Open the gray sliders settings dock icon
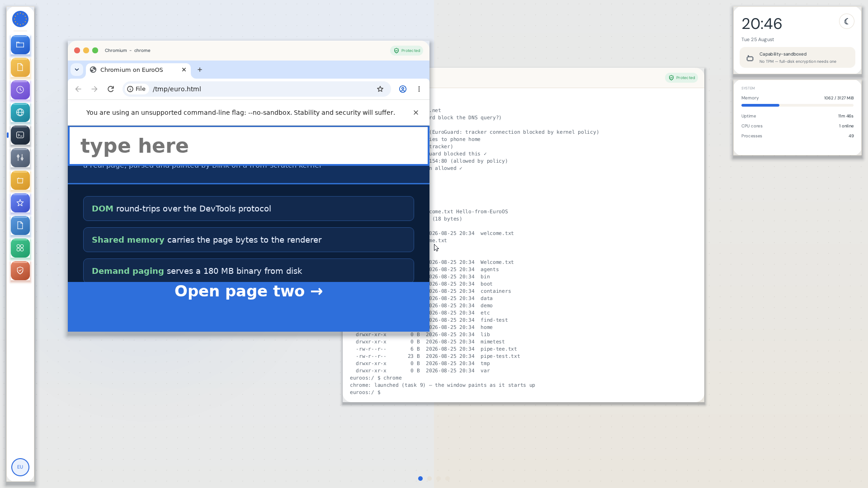The image size is (868, 488). pyautogui.click(x=20, y=158)
